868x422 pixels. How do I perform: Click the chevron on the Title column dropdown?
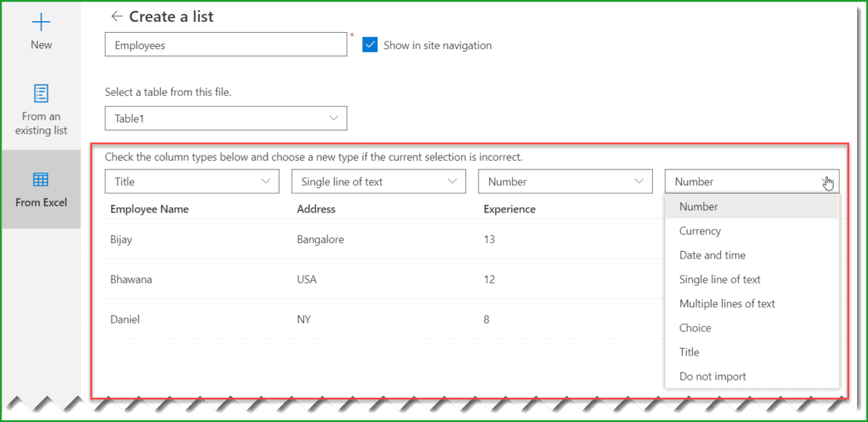(266, 181)
